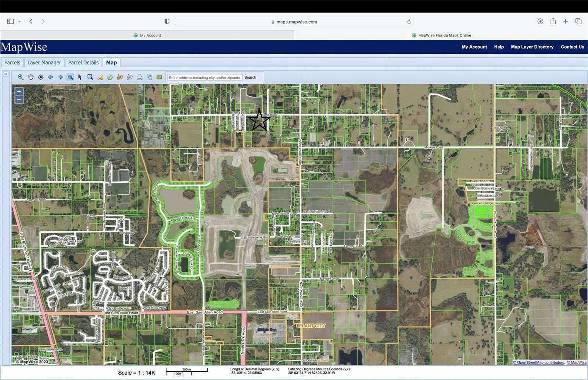The height and width of the screenshot is (380, 588).
Task: Select the pointer selection tool
Action: pos(79,77)
